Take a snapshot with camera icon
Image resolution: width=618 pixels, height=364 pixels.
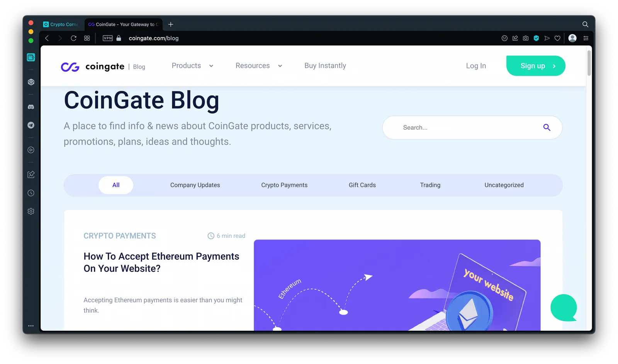tap(526, 38)
